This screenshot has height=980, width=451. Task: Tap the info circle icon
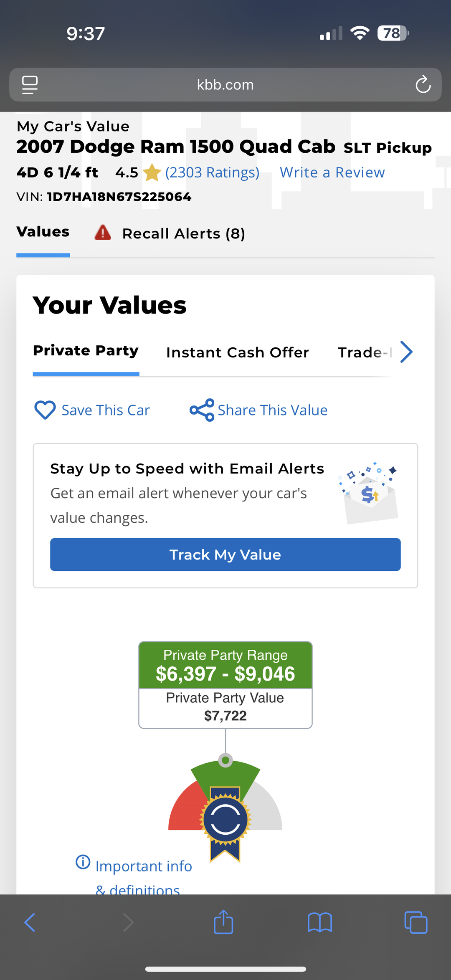point(83,862)
